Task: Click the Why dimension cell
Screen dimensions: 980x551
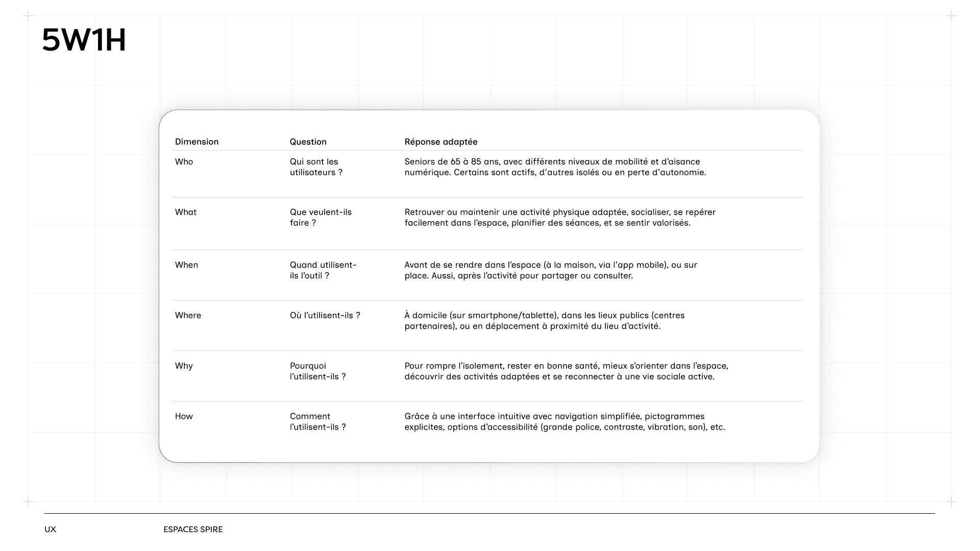Action: [x=184, y=366]
